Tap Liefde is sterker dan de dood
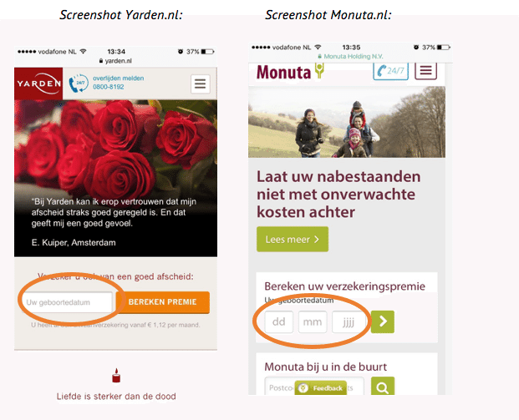This screenshot has width=519, height=420. 116,396
